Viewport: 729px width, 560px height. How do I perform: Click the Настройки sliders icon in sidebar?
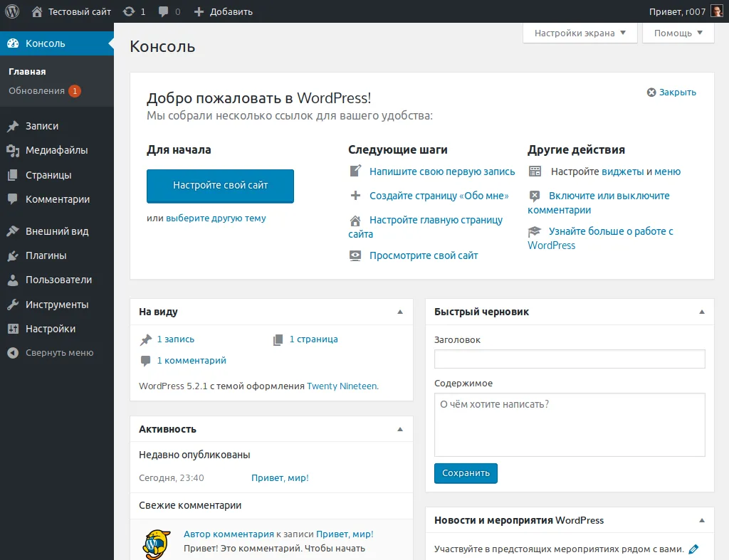pos(13,329)
